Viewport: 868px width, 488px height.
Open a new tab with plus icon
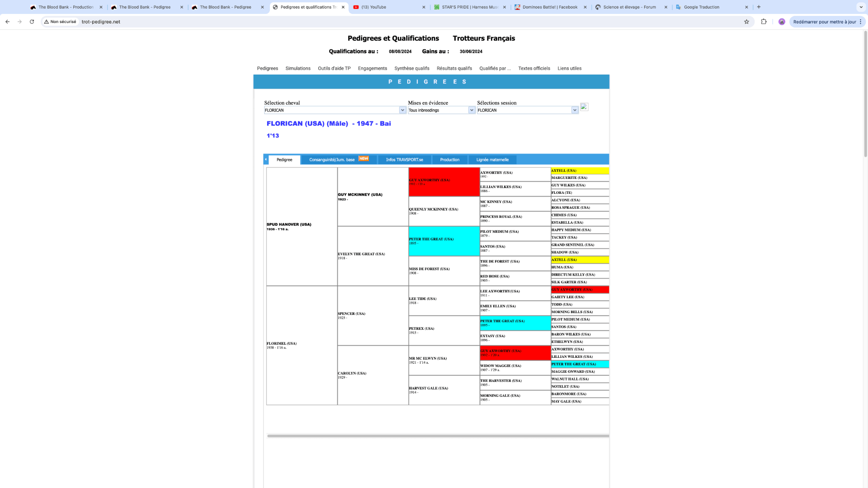(x=759, y=7)
